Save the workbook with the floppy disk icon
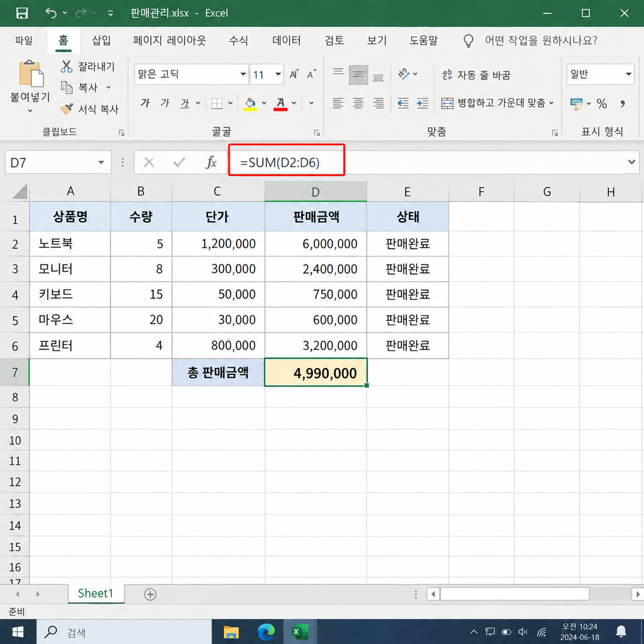Viewport: 644px width, 644px height. click(x=22, y=13)
